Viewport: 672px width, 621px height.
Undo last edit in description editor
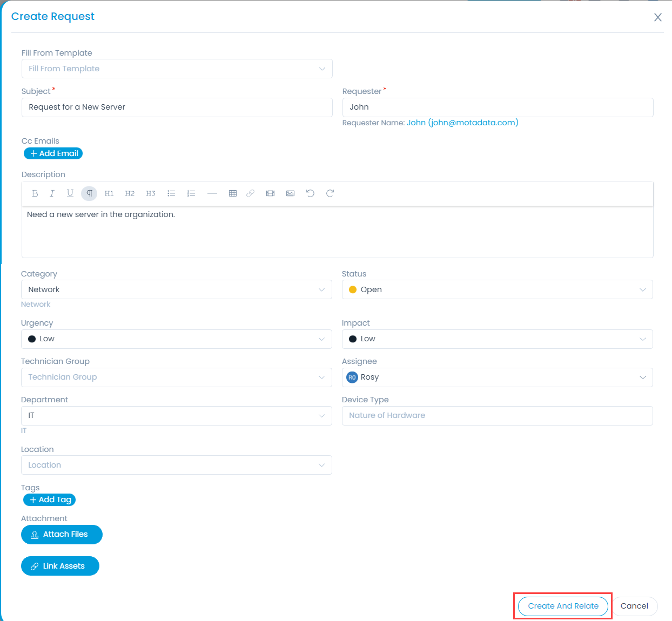[x=310, y=193]
